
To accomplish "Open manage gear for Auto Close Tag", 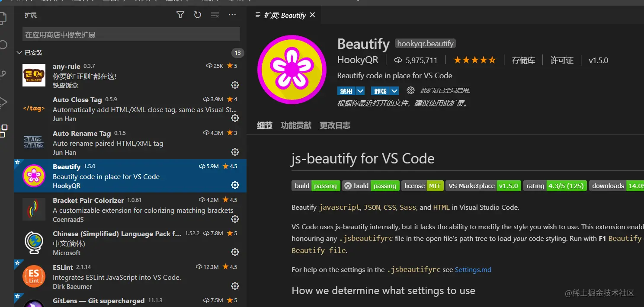I will click(x=235, y=118).
